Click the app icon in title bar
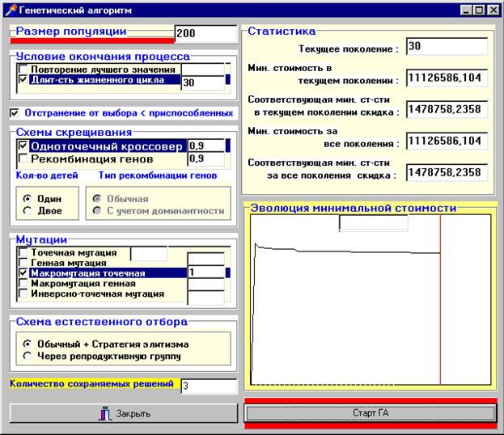Viewport: 504px width, 435px height. click(x=10, y=10)
